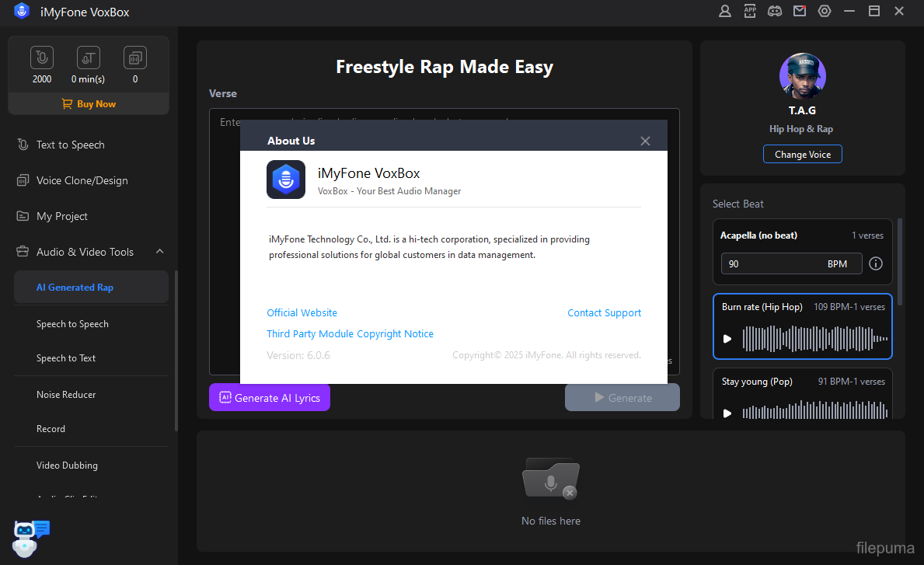The image size is (924, 565).
Task: Click the user account icon in title bar
Action: 725,11
